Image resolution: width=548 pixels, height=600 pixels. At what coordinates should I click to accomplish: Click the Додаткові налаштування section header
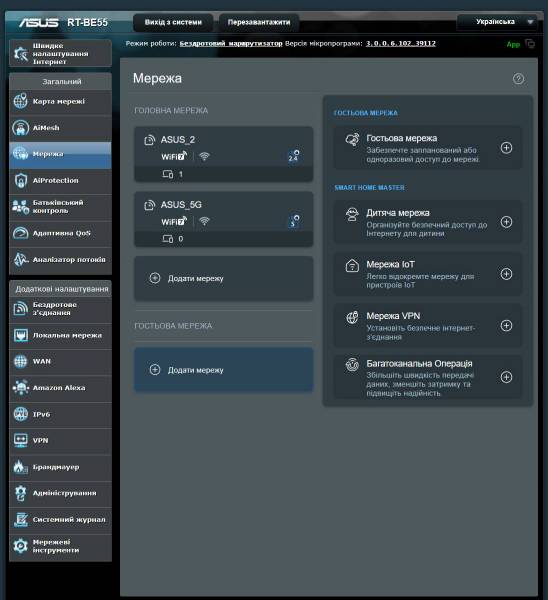coord(61,289)
